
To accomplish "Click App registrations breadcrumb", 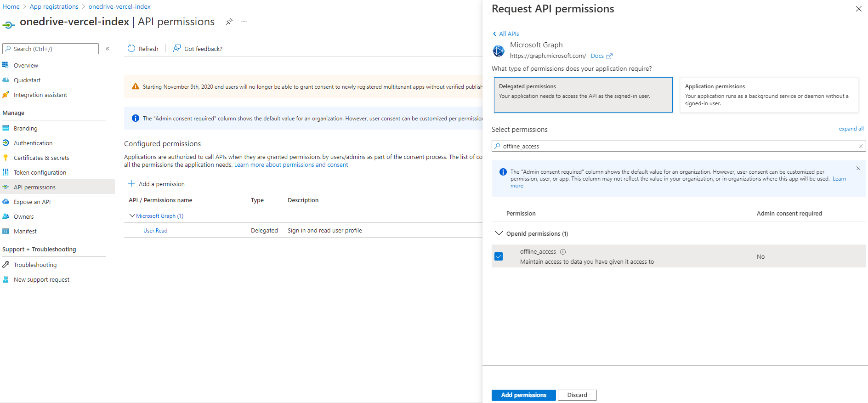I will [x=54, y=6].
